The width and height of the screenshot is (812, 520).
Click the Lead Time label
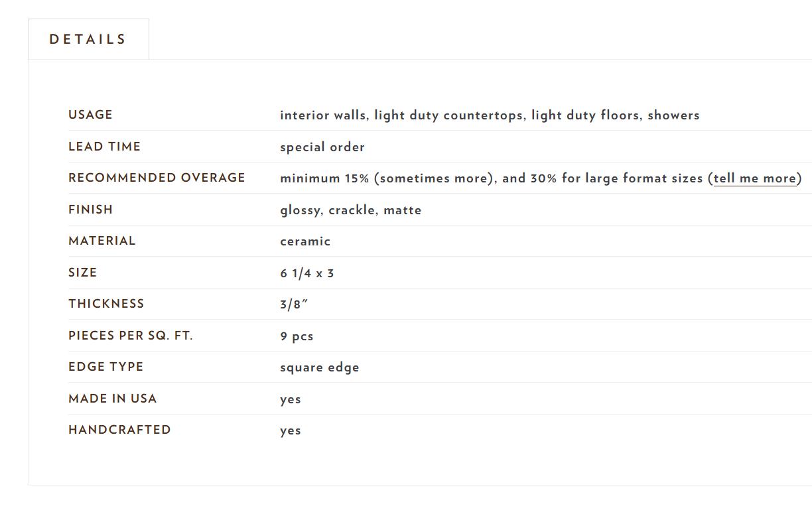coord(104,147)
